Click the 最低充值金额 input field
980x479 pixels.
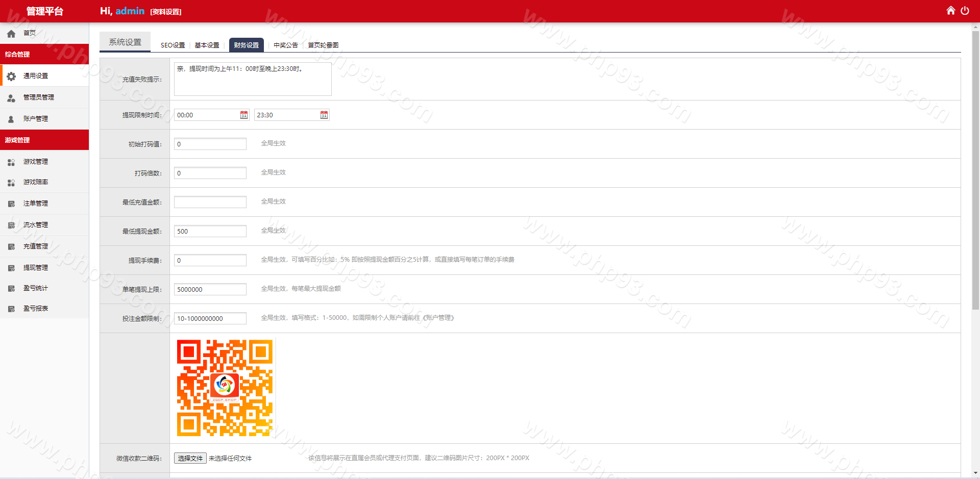click(210, 202)
